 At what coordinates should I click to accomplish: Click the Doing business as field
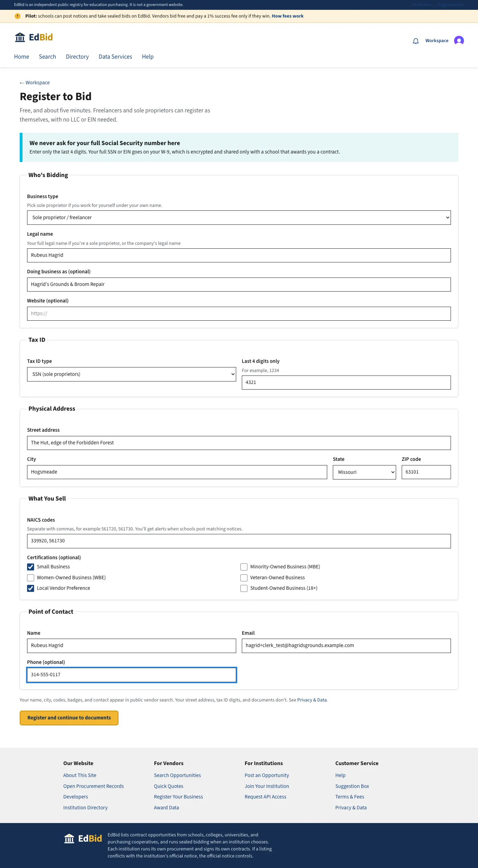click(x=239, y=285)
